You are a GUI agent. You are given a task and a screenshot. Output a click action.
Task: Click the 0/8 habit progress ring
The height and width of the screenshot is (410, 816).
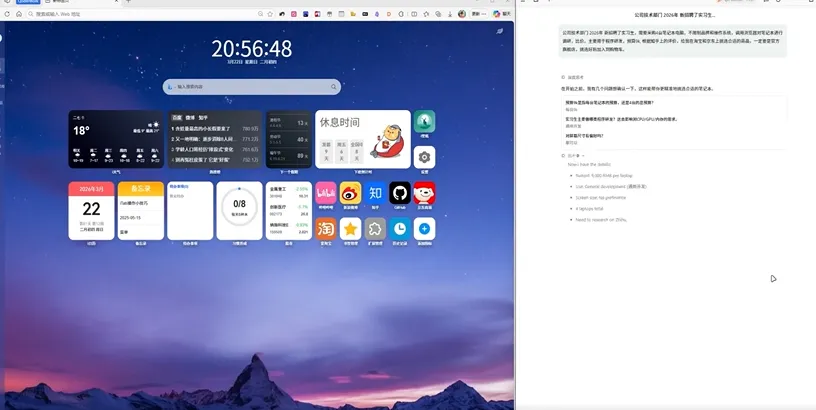[x=239, y=207]
